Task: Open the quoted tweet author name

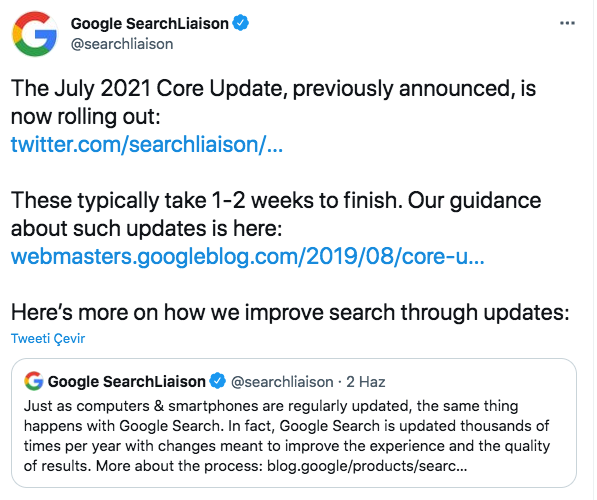Action: [126, 382]
